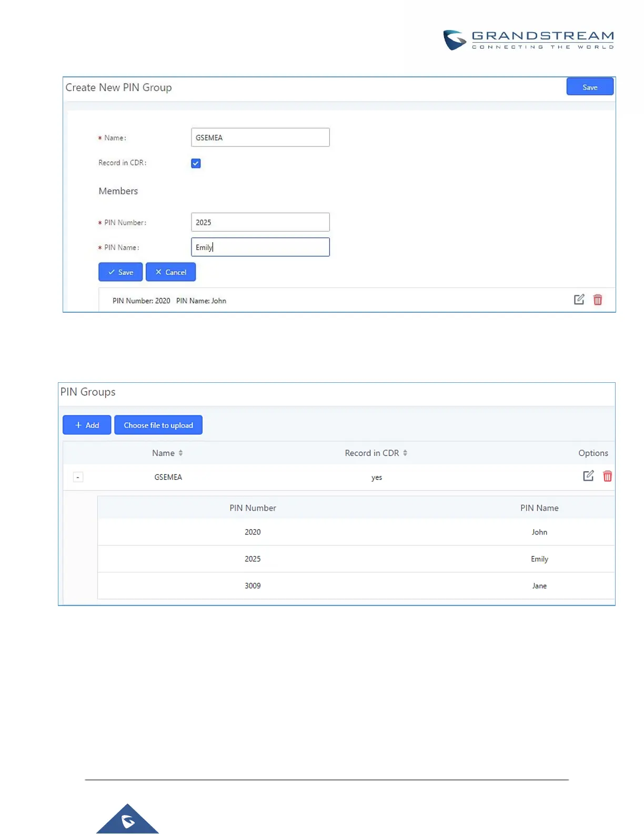Sort the list by Name column arrows
Image resolution: width=644 pixels, height=834 pixels.
[180, 453]
